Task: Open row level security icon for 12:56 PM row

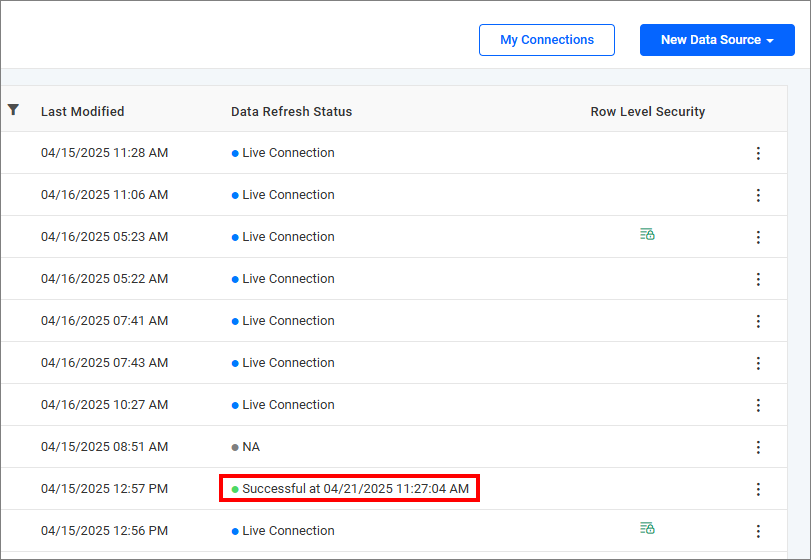Action: (647, 528)
